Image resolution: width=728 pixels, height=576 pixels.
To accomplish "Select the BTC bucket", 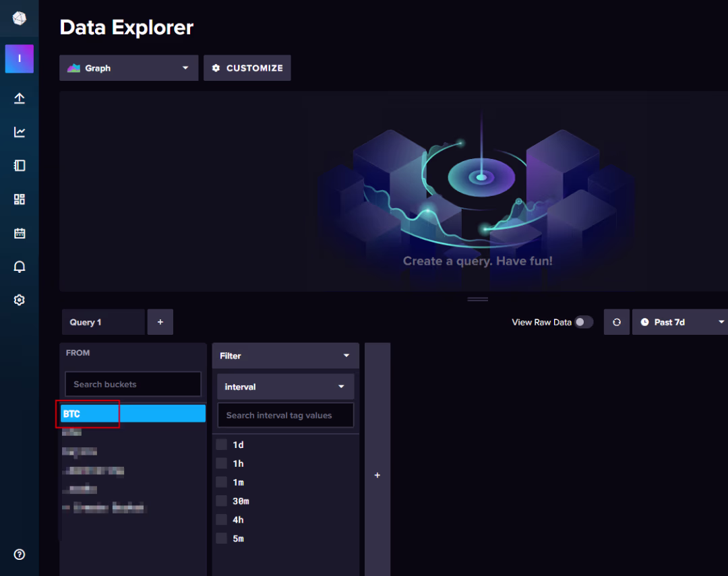I will coord(133,414).
